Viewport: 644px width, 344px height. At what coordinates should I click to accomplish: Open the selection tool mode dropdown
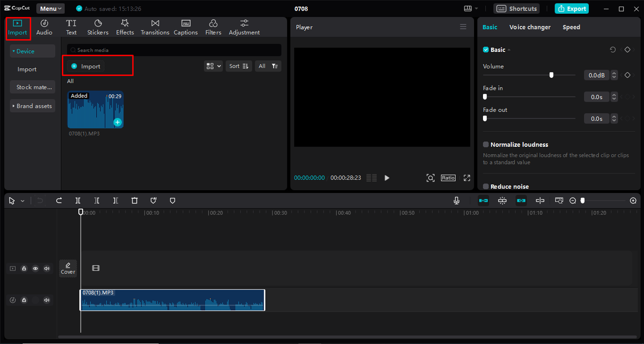pos(23,201)
